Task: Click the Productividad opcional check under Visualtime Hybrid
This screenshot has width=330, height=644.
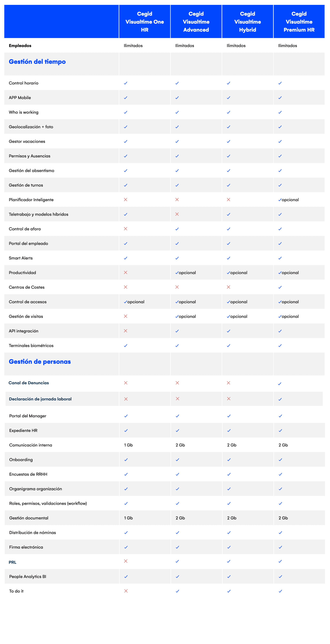Action: [228, 273]
